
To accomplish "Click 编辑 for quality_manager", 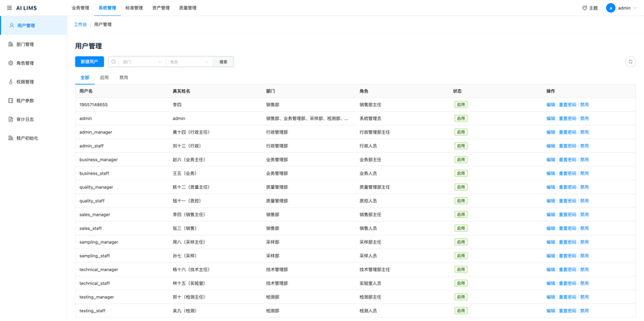I will tap(551, 187).
